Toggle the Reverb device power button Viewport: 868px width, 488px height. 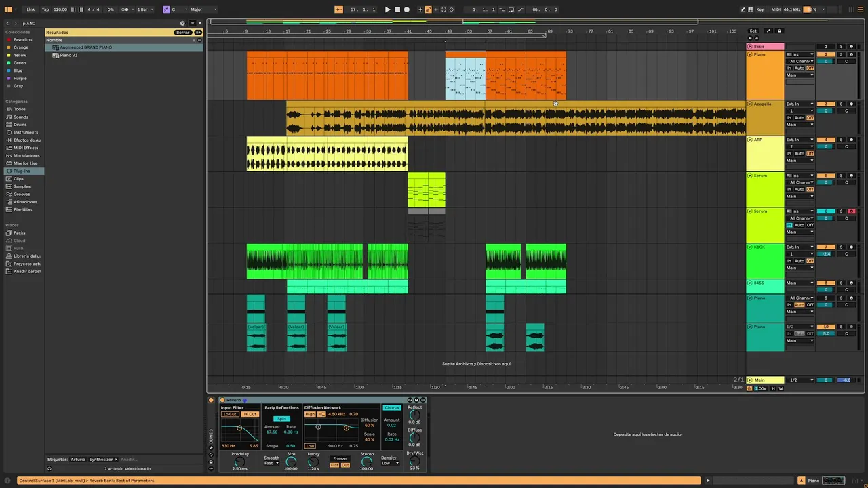[222, 400]
